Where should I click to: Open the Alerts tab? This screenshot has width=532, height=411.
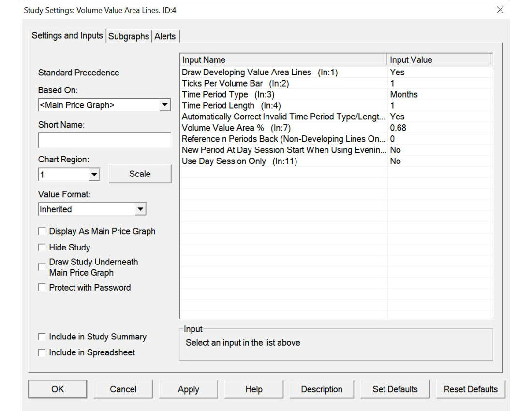pos(165,36)
